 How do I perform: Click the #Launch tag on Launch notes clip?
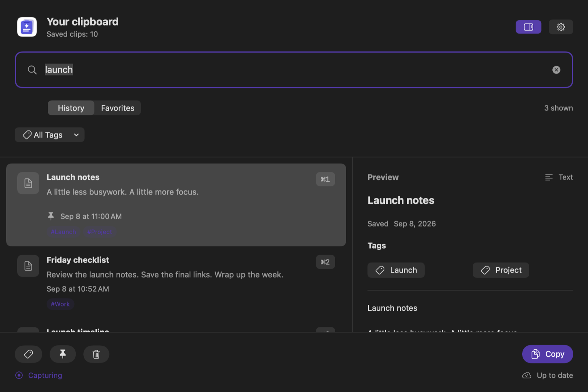point(63,232)
